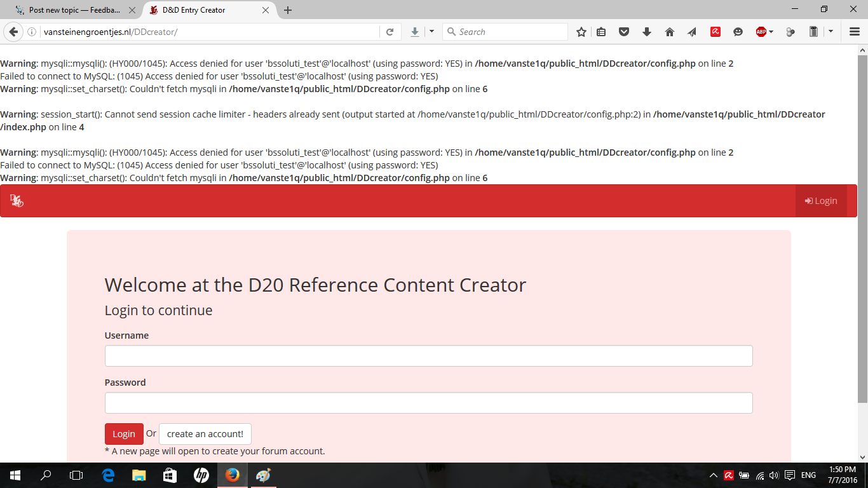Click the browser reload button
868x488 pixels.
click(x=390, y=32)
